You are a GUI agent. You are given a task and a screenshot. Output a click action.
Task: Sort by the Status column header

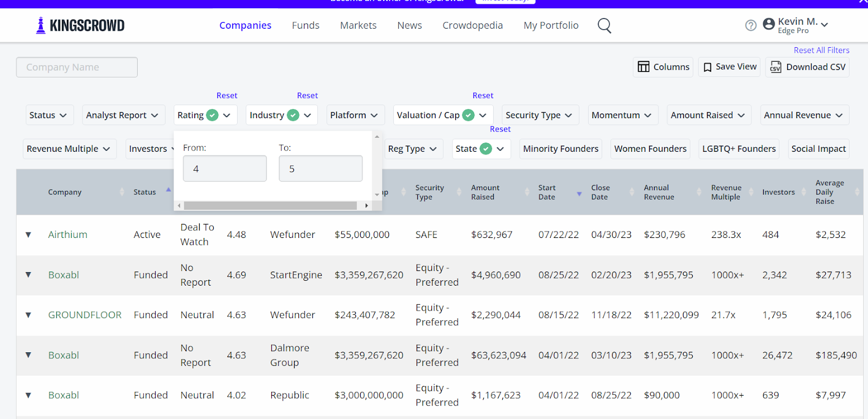coord(145,192)
